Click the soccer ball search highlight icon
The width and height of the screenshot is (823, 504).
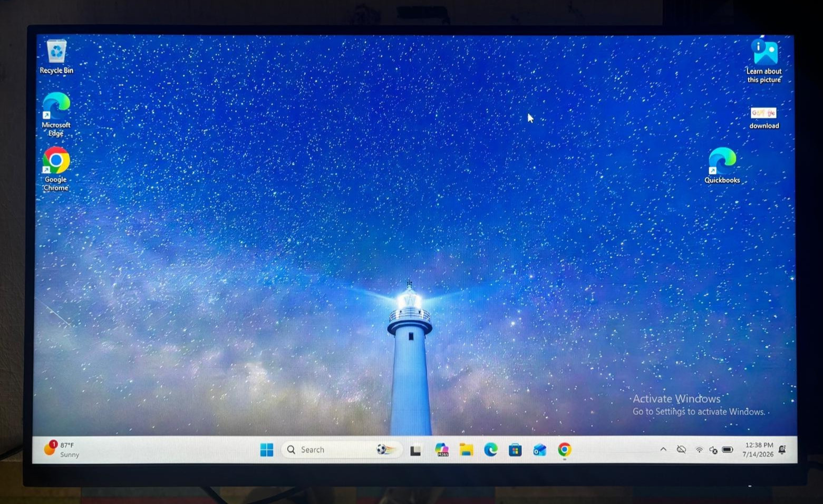click(x=385, y=449)
